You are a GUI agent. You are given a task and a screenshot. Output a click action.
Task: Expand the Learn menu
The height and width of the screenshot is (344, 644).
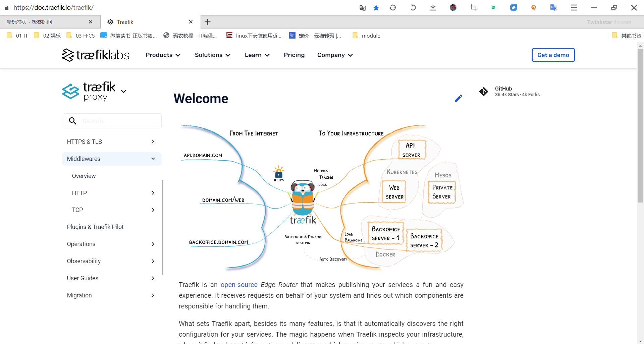tap(257, 55)
